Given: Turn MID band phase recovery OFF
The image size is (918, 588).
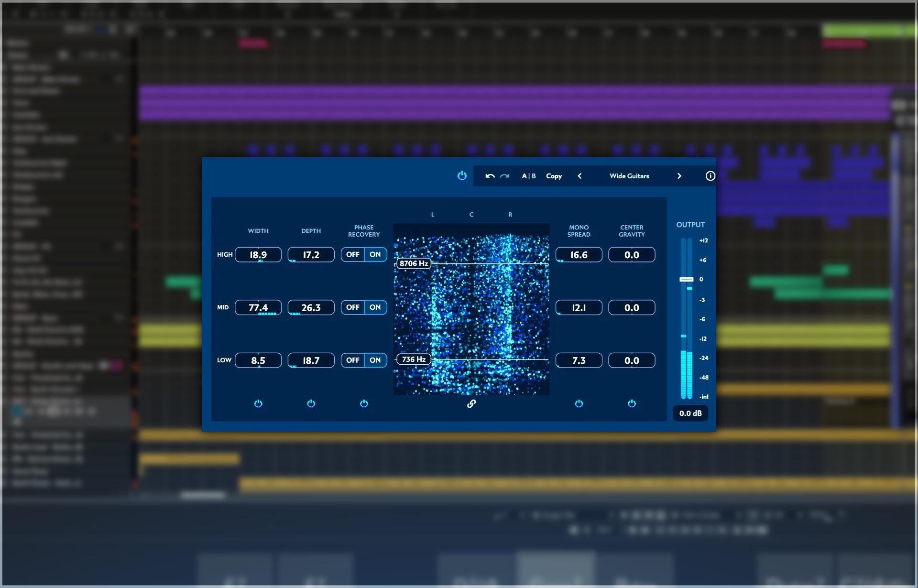Looking at the screenshot, I should [x=353, y=307].
